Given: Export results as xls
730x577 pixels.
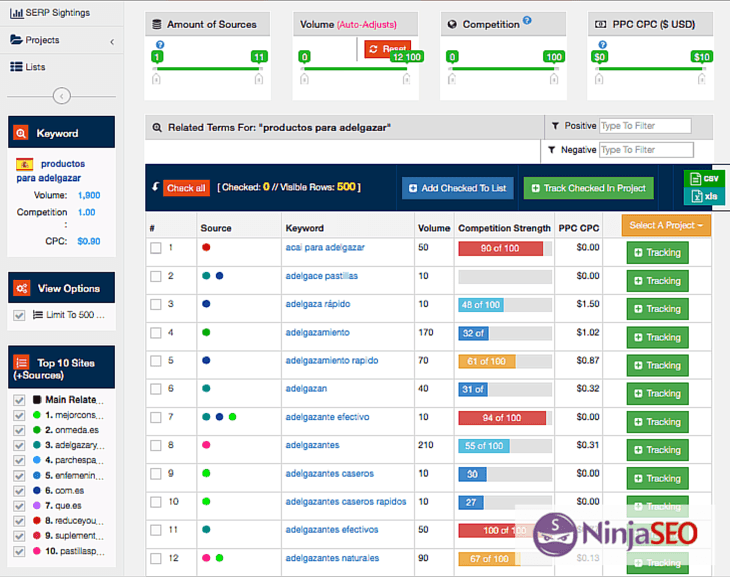Looking at the screenshot, I should click(704, 196).
